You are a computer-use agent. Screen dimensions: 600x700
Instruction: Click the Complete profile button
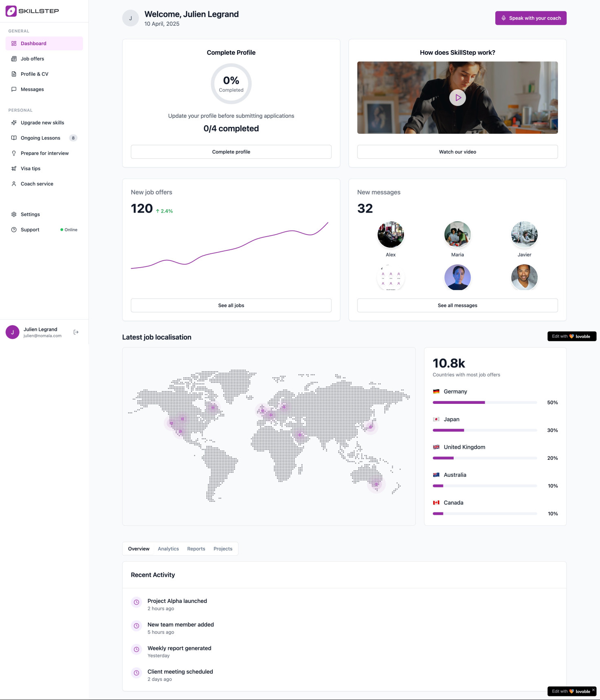[231, 152]
